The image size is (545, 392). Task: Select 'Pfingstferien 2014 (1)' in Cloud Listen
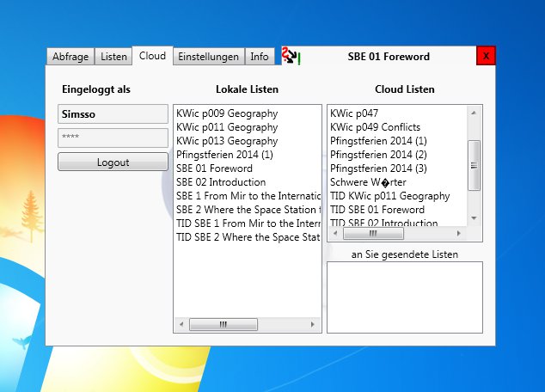(398, 141)
